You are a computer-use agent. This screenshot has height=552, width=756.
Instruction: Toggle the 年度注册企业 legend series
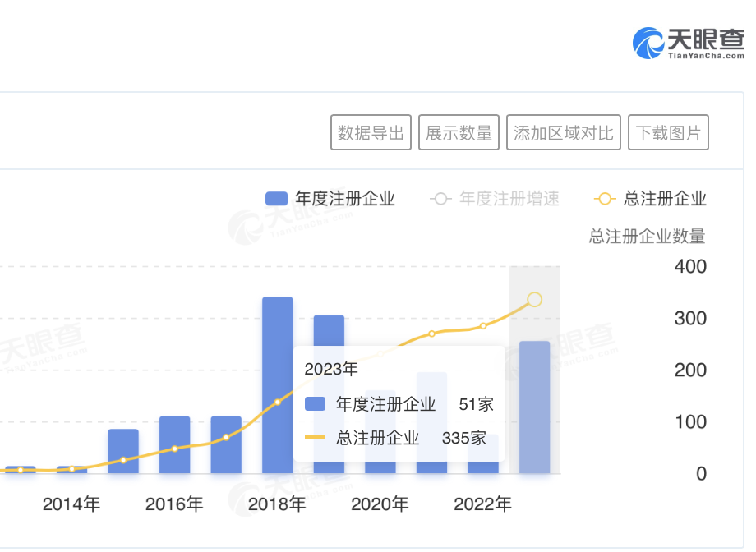tap(330, 199)
